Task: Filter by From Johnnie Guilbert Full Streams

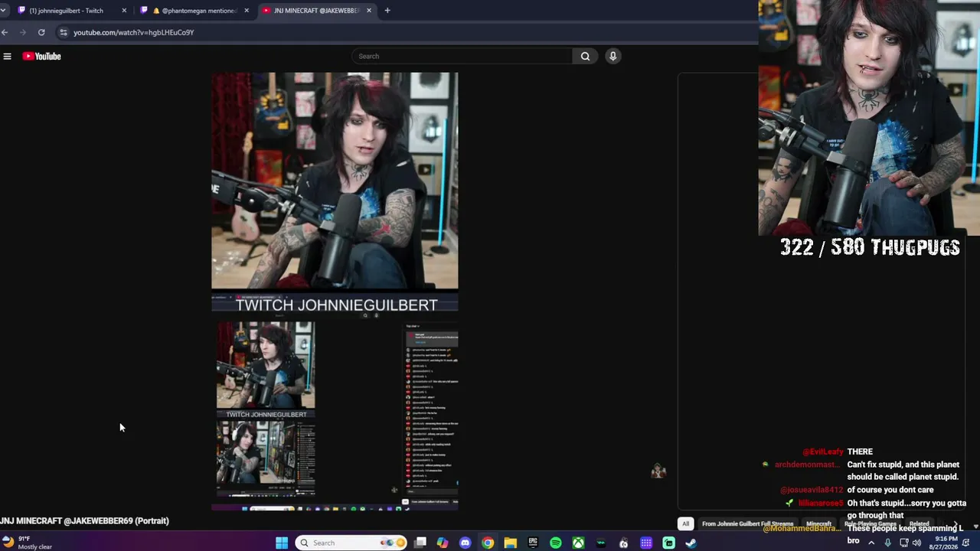Action: click(747, 523)
